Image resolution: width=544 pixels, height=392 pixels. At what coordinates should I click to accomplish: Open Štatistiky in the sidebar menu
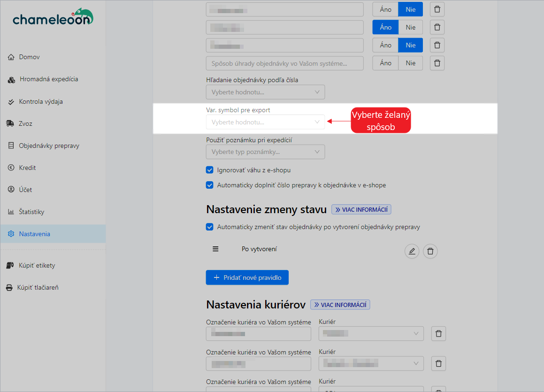[31, 212]
